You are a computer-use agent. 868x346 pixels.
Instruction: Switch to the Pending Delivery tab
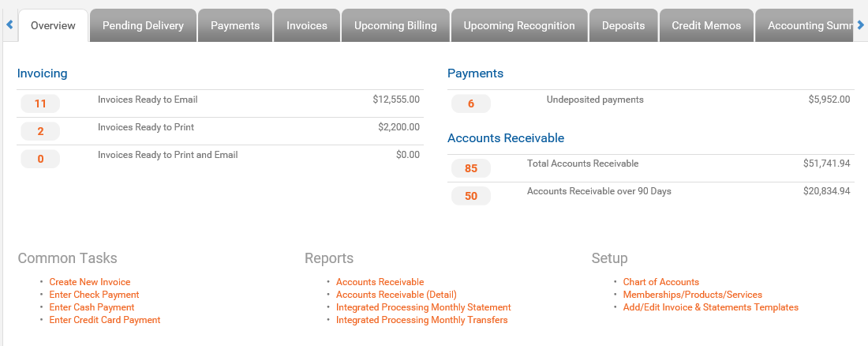(143, 25)
